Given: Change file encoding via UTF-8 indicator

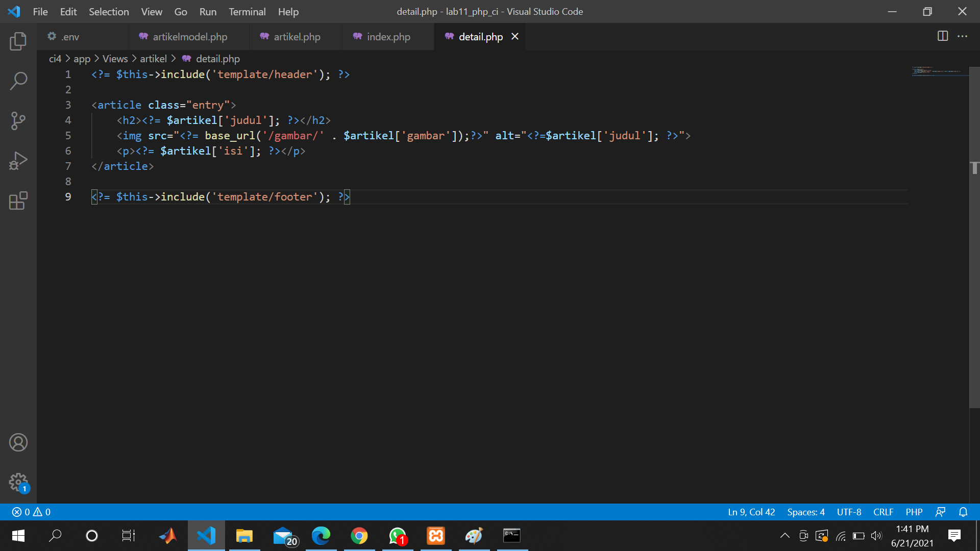Looking at the screenshot, I should click(x=849, y=512).
